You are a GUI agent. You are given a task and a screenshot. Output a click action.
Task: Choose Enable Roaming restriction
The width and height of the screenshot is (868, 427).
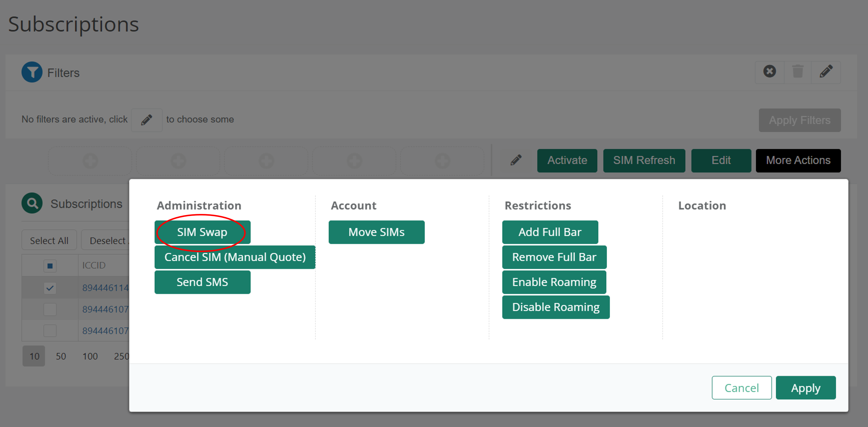[x=554, y=282]
